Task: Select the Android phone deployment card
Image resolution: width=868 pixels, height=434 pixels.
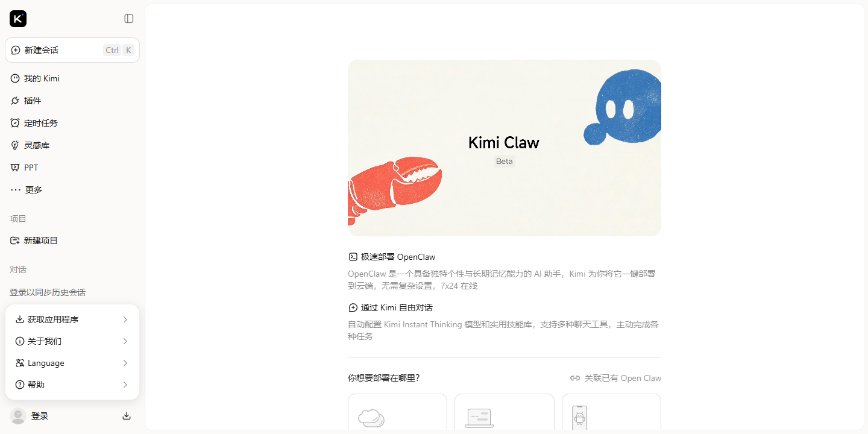Action: click(x=611, y=412)
